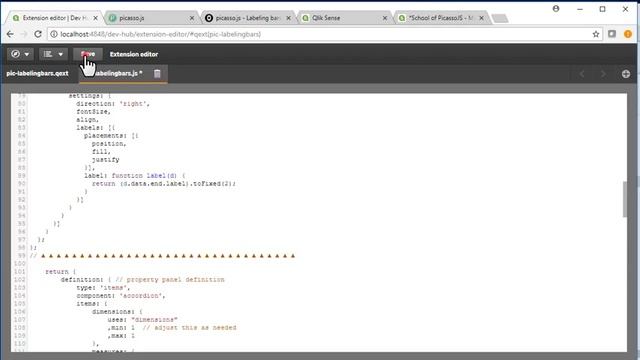Click the 'uses: "dimensions"' code line
The width and height of the screenshot is (640, 360).
pyautogui.click(x=142, y=320)
